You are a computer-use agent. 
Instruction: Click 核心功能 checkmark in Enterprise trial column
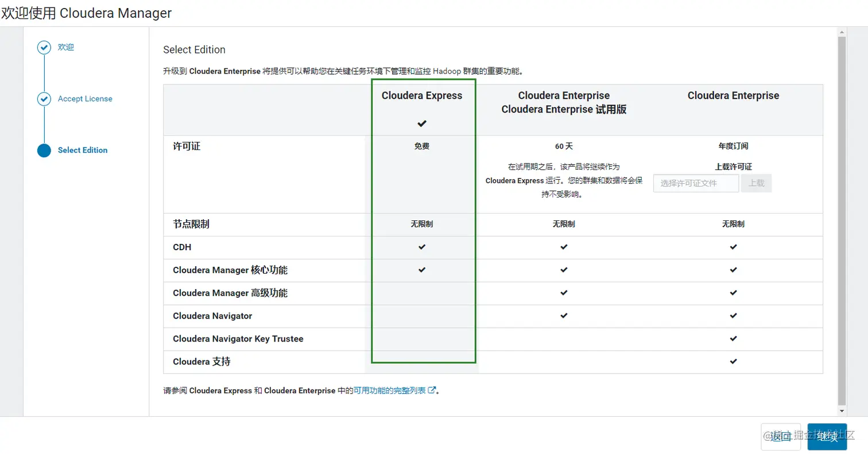pos(564,270)
